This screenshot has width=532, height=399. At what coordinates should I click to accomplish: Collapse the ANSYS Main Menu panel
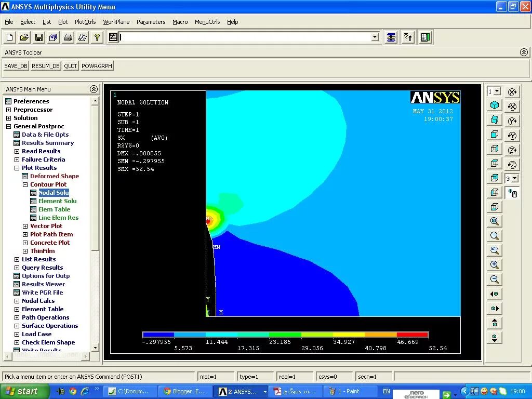pyautogui.click(x=94, y=89)
